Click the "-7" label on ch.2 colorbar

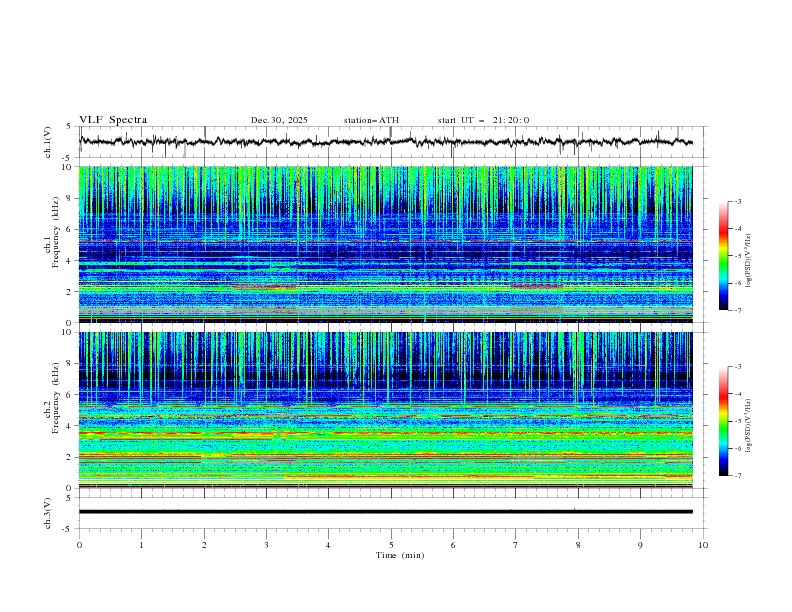[x=738, y=475]
